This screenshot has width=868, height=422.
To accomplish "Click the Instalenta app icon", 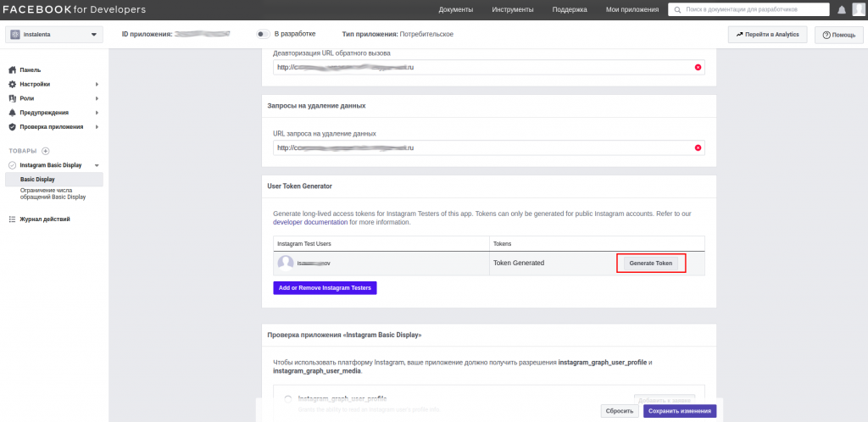I will point(15,34).
